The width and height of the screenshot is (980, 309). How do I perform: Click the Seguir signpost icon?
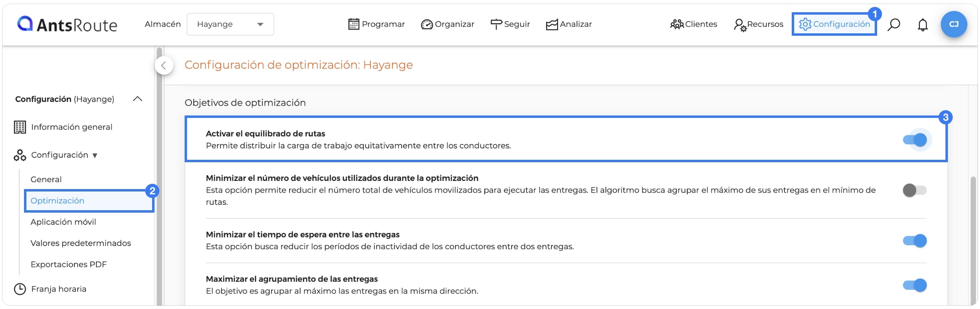pyautogui.click(x=496, y=24)
